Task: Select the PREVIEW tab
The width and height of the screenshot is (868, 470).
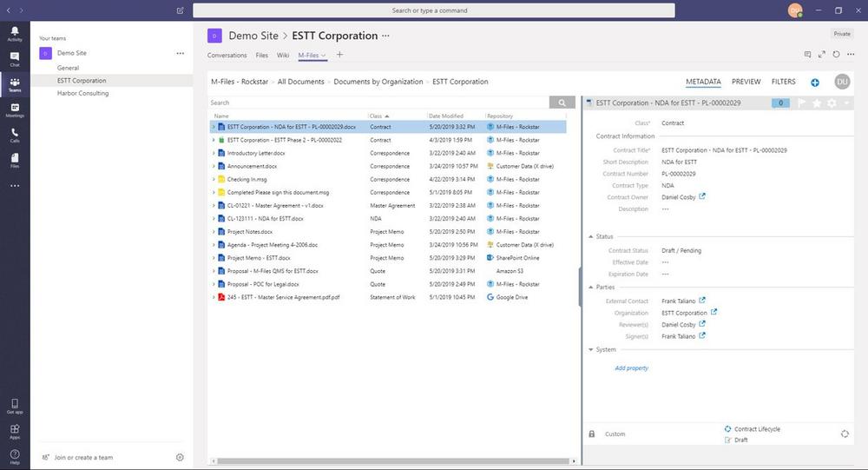Action: [x=746, y=82]
